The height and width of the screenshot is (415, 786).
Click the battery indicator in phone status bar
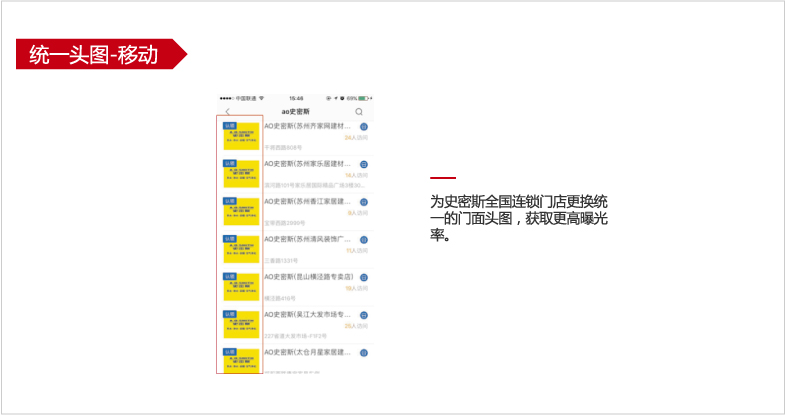[367, 98]
